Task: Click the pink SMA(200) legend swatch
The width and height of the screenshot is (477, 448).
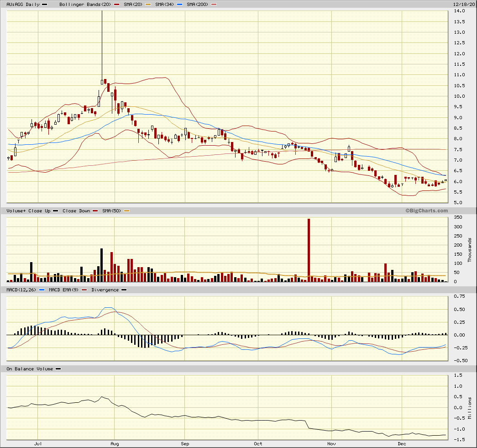Action: (214, 5)
